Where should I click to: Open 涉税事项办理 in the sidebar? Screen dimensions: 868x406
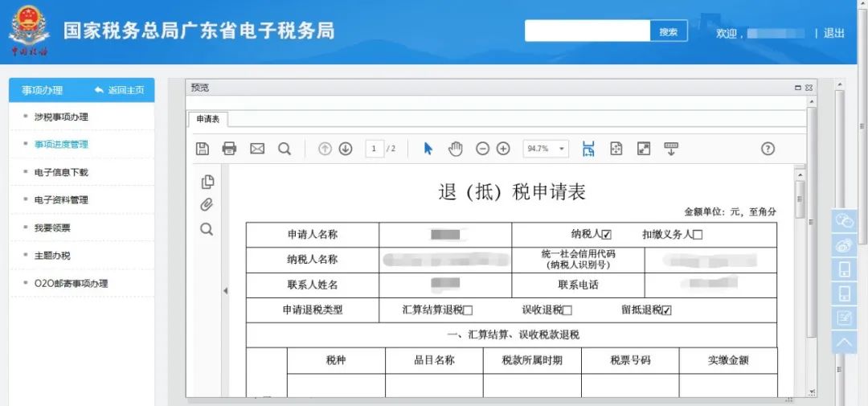click(x=61, y=117)
